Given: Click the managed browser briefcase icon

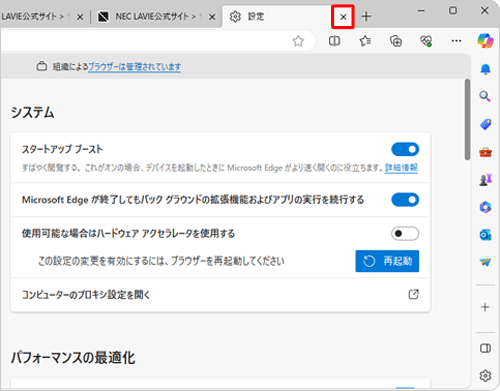Looking at the screenshot, I should point(42,66).
